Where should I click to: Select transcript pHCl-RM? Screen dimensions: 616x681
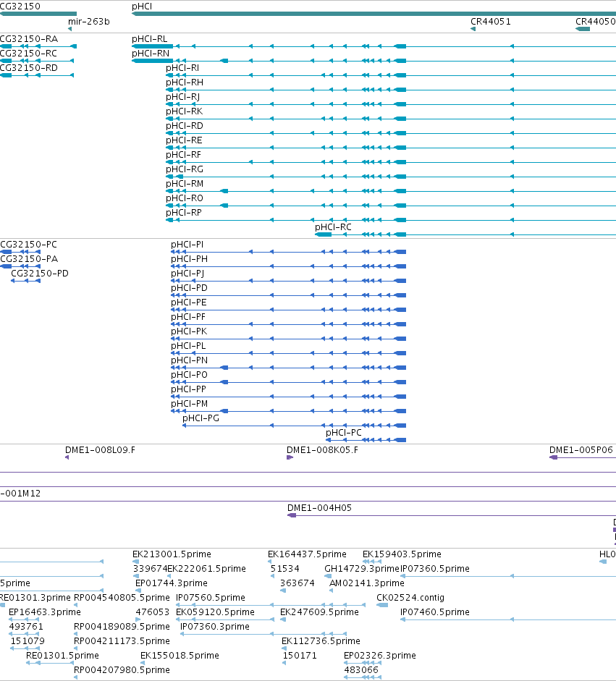[184, 183]
